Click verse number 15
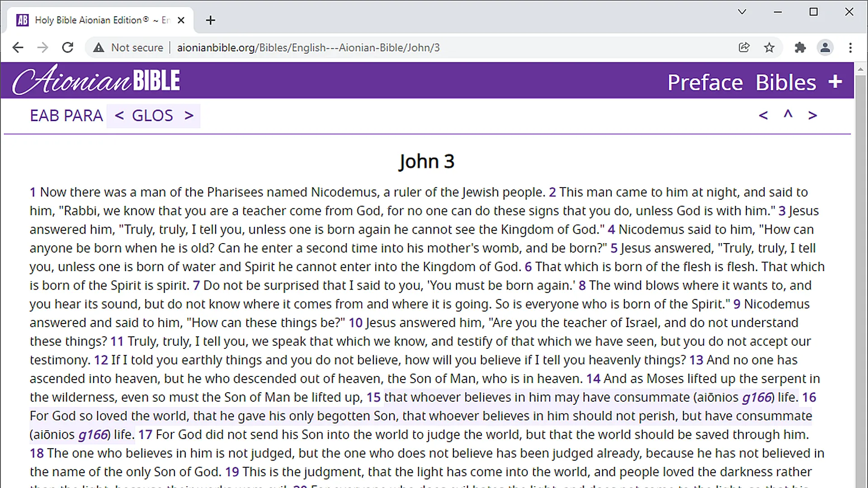The height and width of the screenshot is (488, 868). coord(373,397)
